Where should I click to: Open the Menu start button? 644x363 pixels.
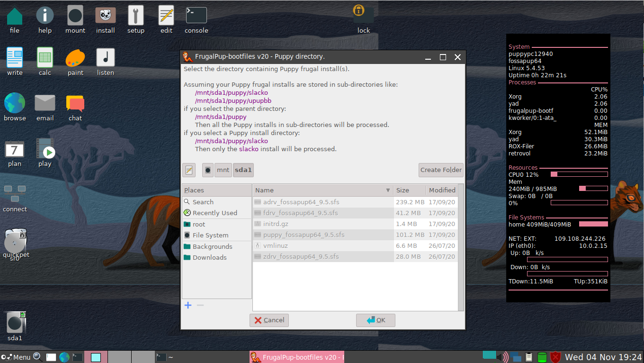coord(16,357)
